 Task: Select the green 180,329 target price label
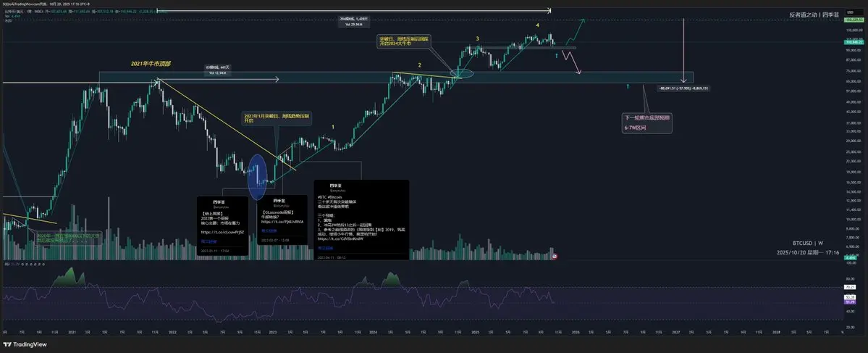[x=855, y=20]
